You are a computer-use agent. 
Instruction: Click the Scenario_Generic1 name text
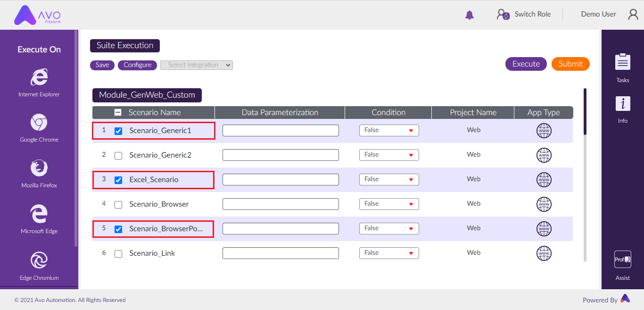point(160,131)
